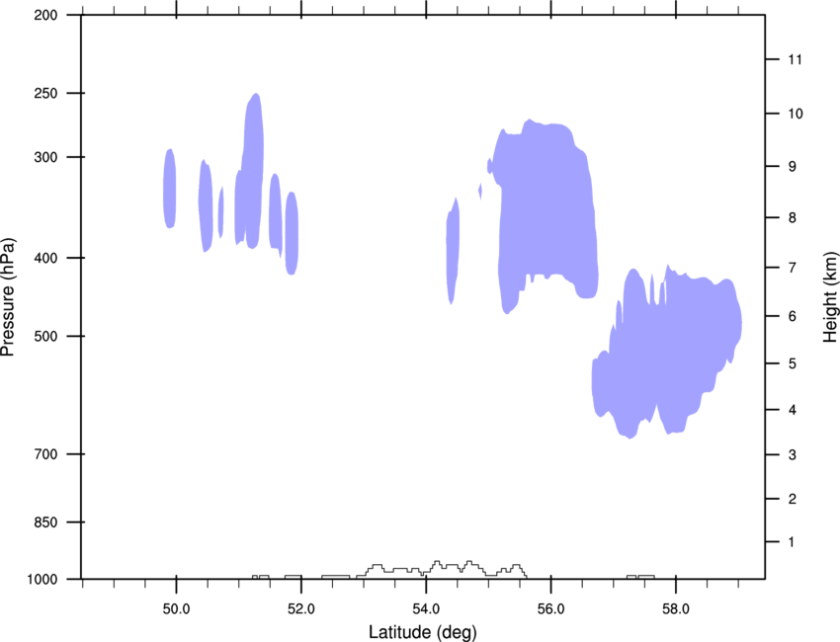Click the 250 pressure tick label
This screenshot has width=840, height=642.
click(46, 93)
